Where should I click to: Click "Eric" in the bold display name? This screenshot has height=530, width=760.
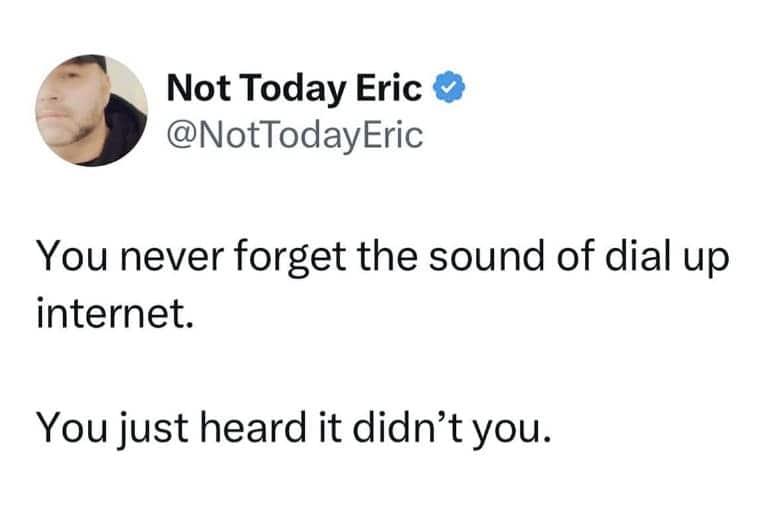tap(393, 89)
